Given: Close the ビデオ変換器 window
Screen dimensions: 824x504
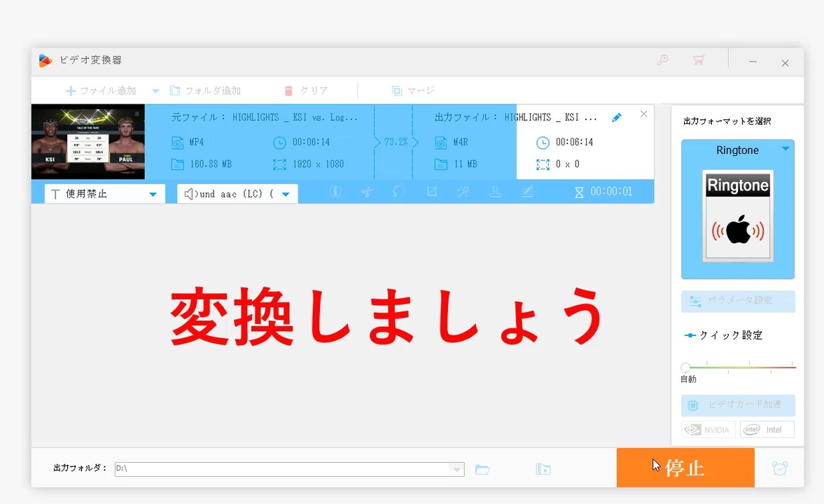Looking at the screenshot, I should point(785,63).
